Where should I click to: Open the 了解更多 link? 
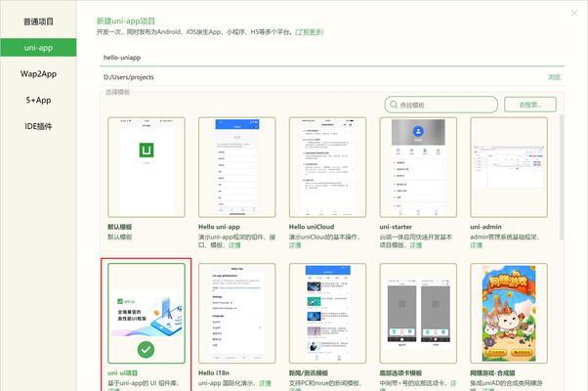click(310, 32)
